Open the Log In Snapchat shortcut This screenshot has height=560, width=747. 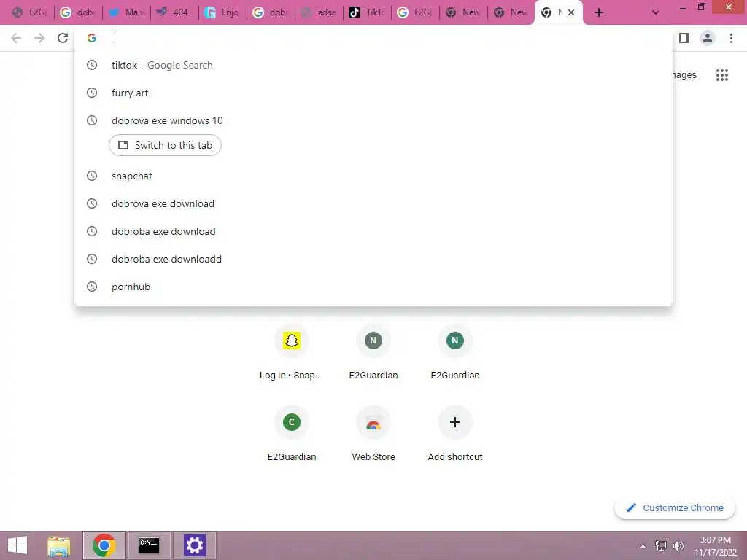pyautogui.click(x=292, y=352)
